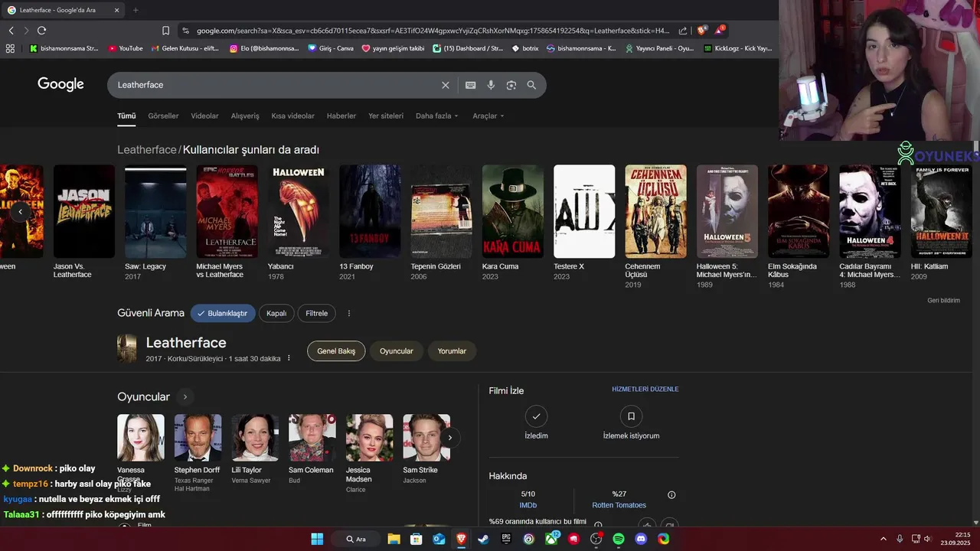
Task: Expand the Araçlar dropdown
Action: 488,116
